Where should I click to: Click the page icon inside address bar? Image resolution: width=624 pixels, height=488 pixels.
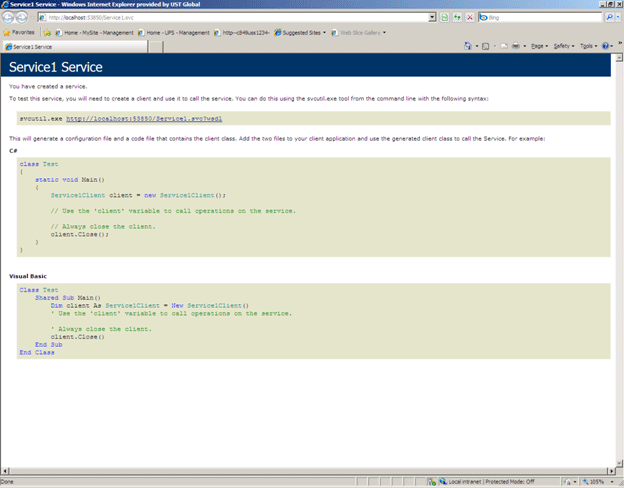(x=43, y=18)
